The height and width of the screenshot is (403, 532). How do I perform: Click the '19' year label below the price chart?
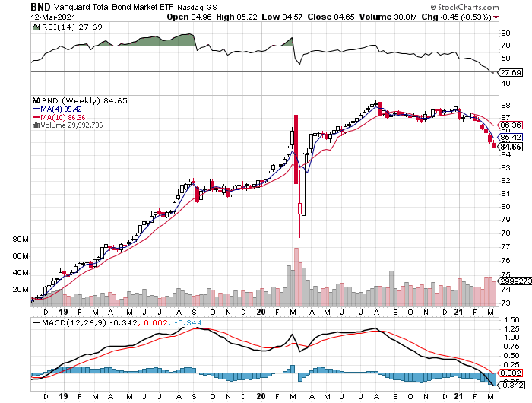click(x=63, y=312)
